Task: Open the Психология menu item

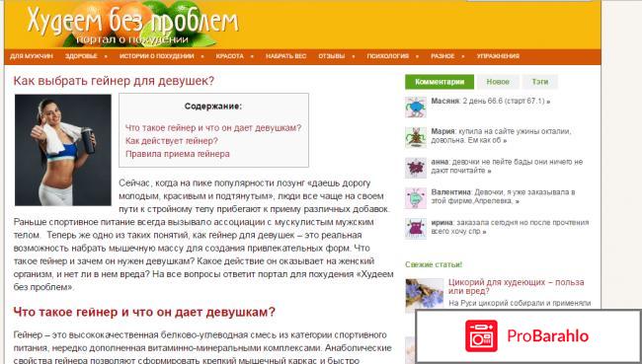Action: click(388, 56)
